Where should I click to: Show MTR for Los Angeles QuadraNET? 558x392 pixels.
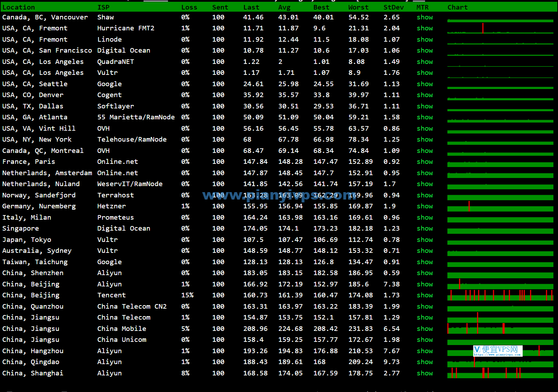pos(424,62)
